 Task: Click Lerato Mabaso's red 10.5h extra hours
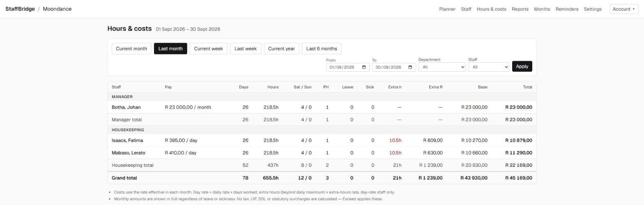(396, 153)
